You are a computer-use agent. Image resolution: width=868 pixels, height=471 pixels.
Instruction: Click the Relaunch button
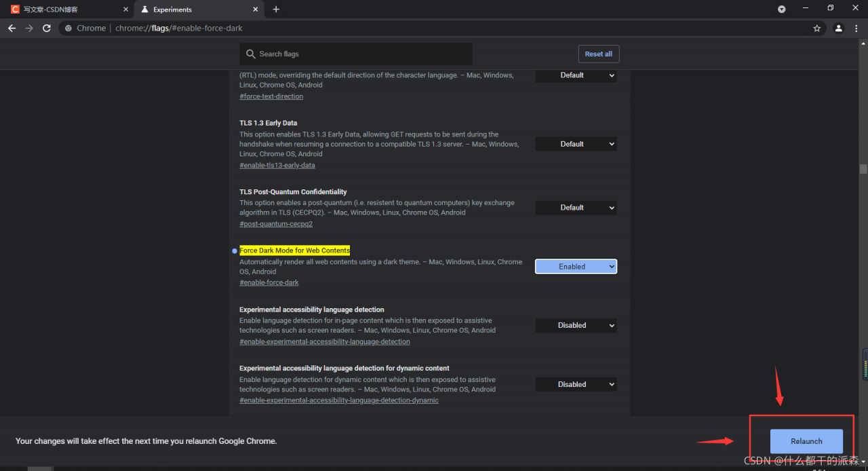[806, 441]
